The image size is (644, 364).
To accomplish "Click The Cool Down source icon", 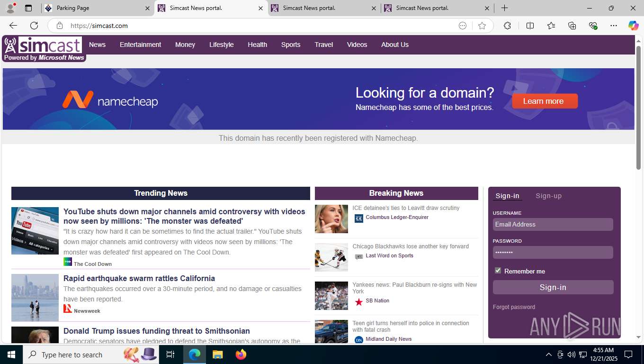I will tap(68, 262).
